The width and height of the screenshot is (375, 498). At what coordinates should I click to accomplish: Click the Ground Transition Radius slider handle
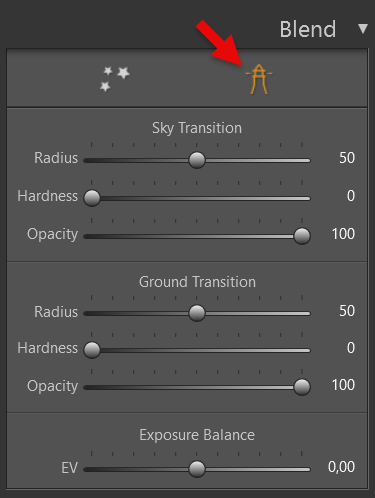197,313
